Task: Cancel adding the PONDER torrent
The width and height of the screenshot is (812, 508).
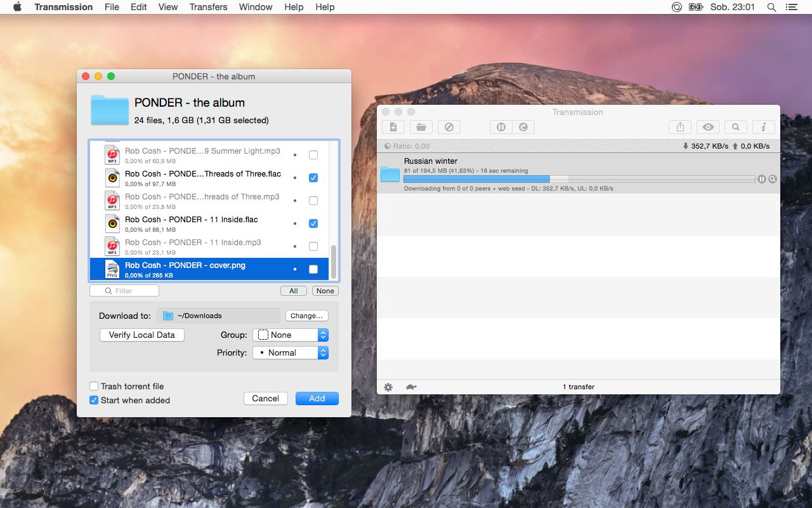Action: 266,398
